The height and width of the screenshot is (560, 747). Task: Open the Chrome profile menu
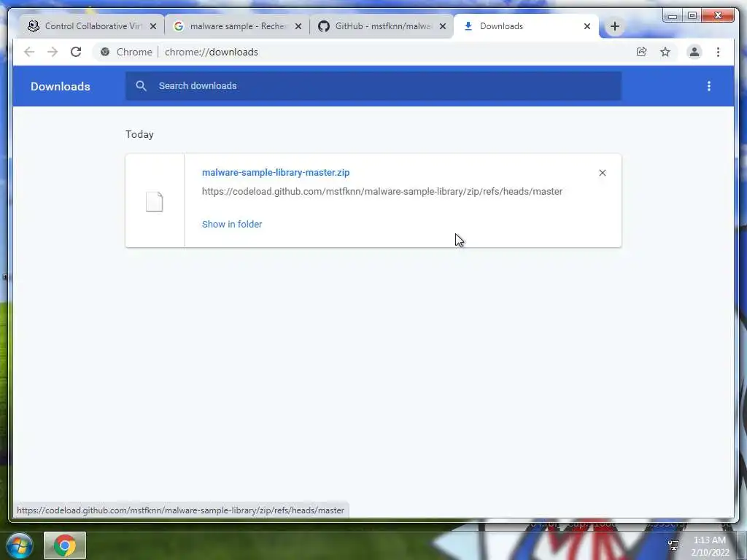694,52
